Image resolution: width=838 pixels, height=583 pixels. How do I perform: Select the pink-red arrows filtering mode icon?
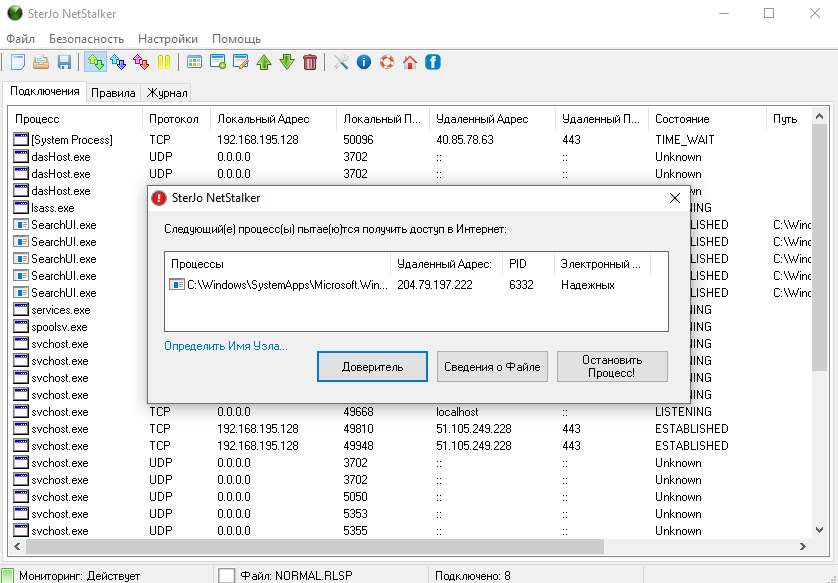click(x=141, y=62)
